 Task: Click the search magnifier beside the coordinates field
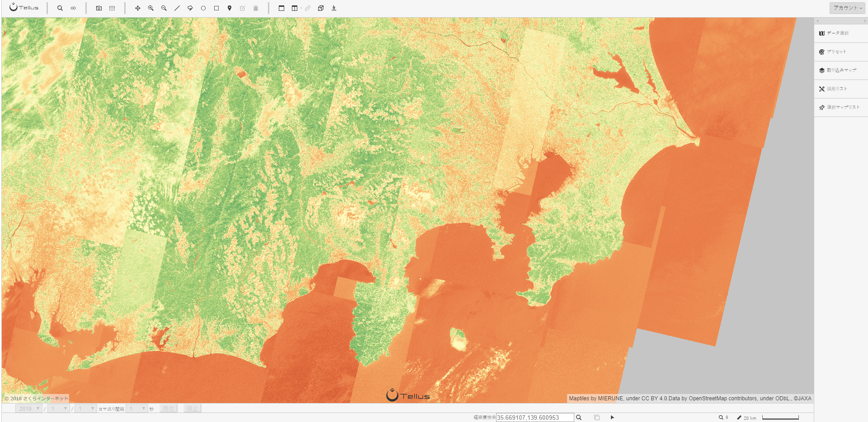[579, 417]
